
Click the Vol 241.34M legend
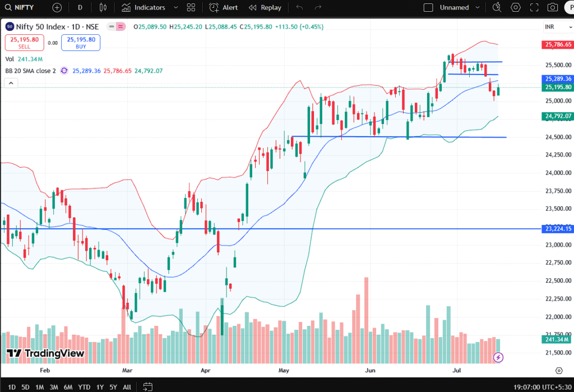pos(24,59)
